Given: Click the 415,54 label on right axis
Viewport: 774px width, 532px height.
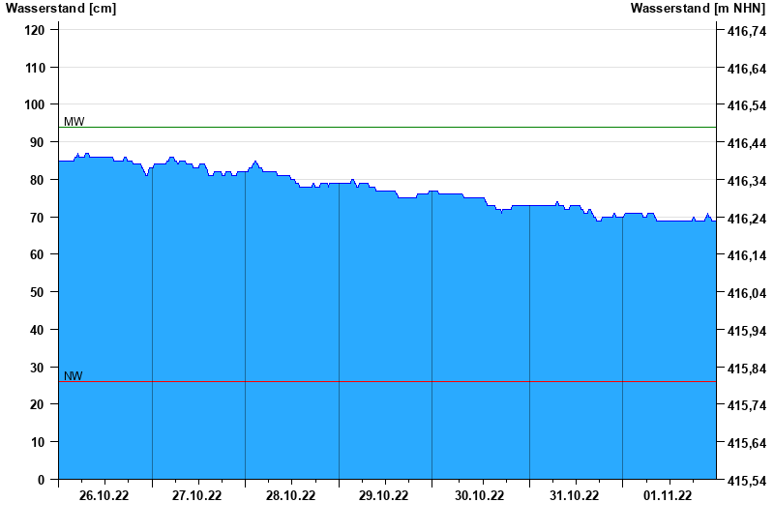Looking at the screenshot, I should 747,480.
